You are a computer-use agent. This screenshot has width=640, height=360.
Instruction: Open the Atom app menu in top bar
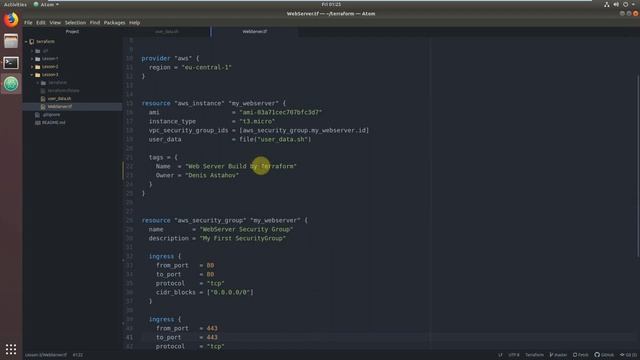pos(46,4)
